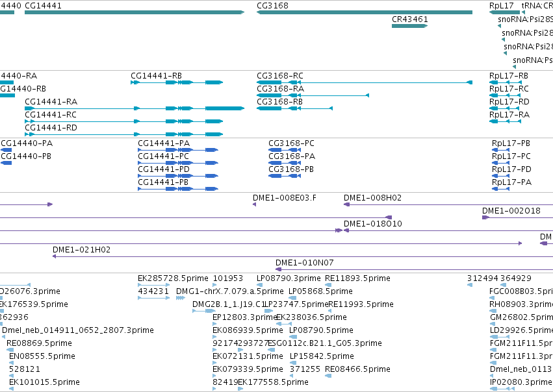Click the 101953 EST marker

tap(214, 285)
